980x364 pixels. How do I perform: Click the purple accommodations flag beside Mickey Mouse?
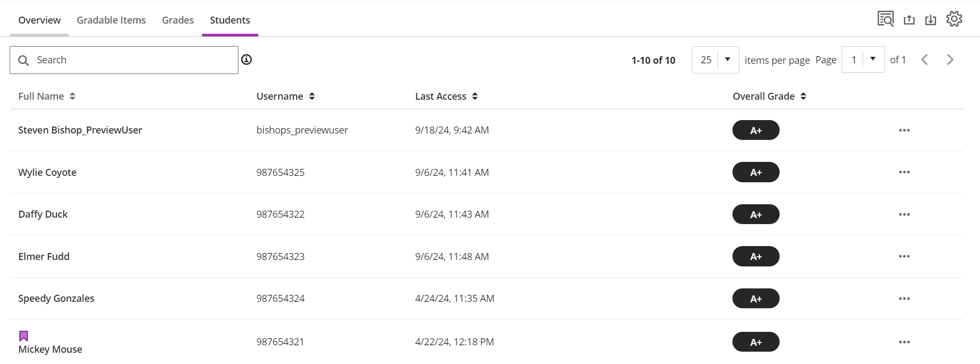(x=24, y=335)
